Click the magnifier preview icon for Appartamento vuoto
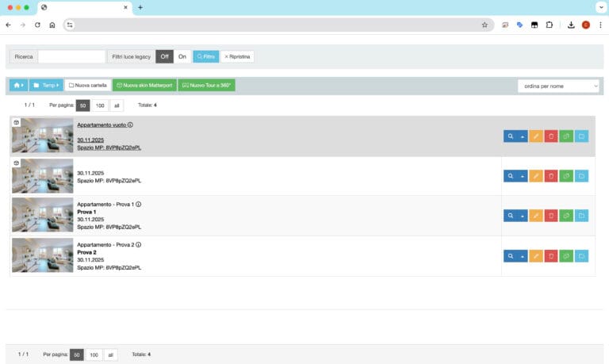The width and height of the screenshot is (609, 364). click(x=510, y=136)
